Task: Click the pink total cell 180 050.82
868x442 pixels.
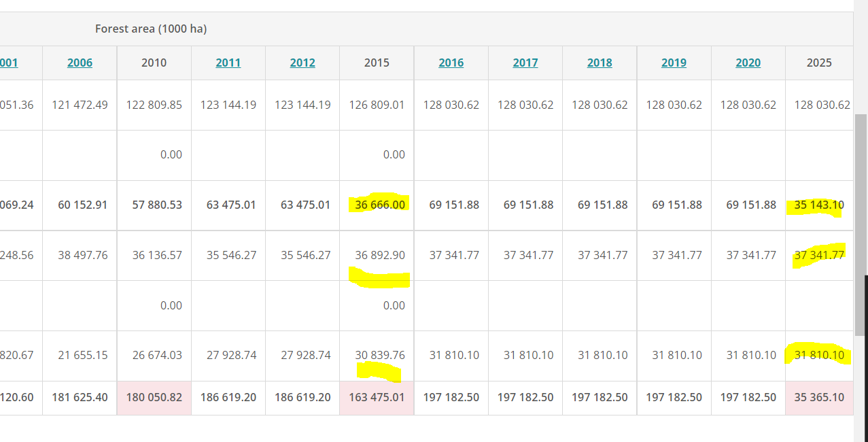Action: pyautogui.click(x=154, y=397)
